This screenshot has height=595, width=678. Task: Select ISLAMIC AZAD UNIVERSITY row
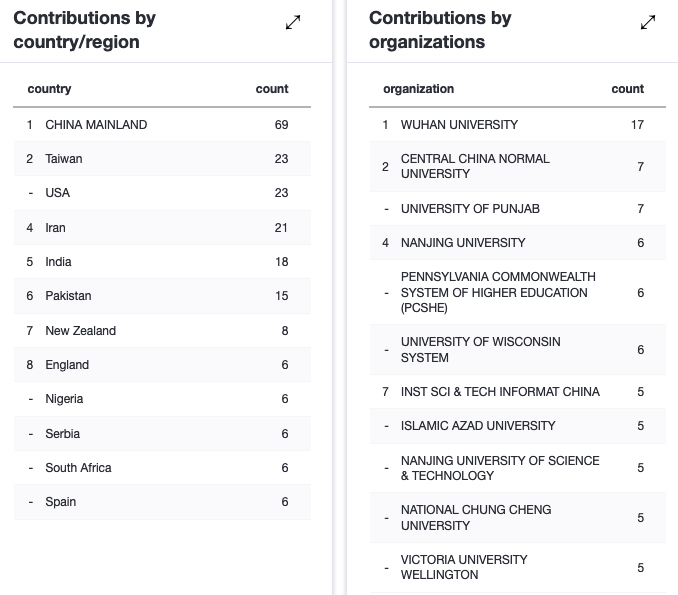click(x=478, y=426)
